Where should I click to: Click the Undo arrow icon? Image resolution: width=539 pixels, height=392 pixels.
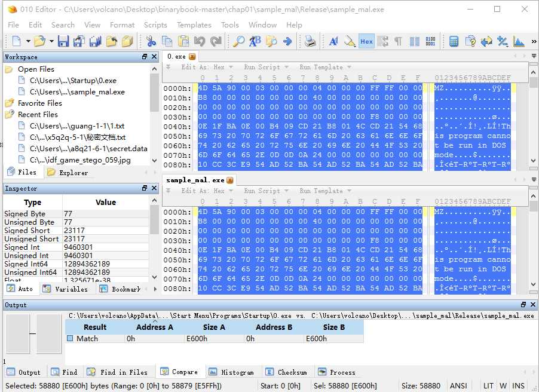200,42
